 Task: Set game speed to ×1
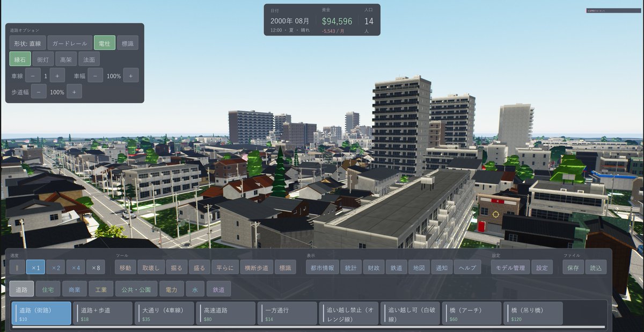(35, 267)
